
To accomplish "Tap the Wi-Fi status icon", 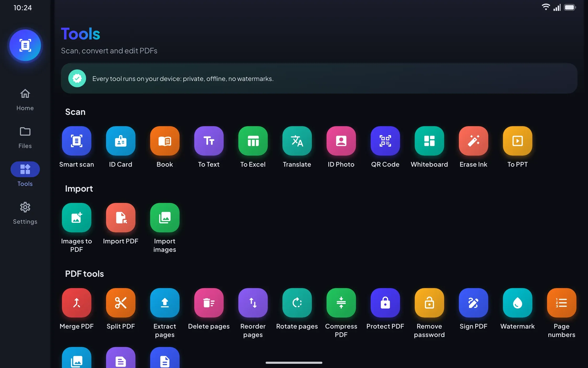I will 546,7.
